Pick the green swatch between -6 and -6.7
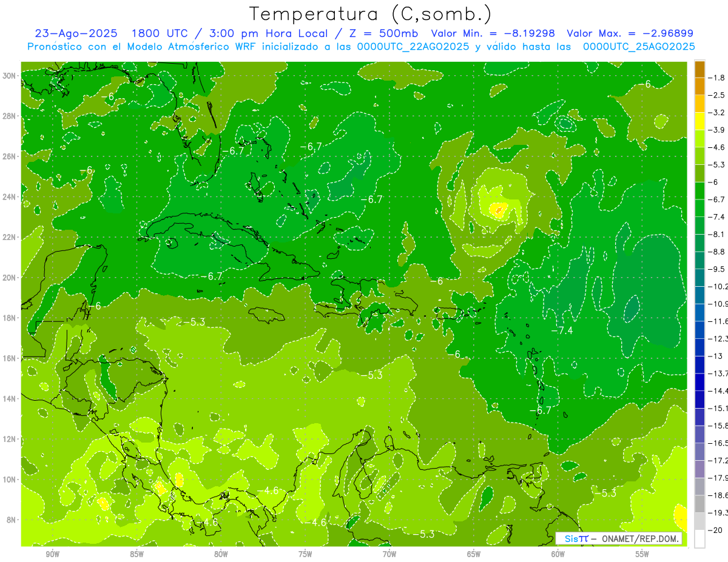Image resolution: width=728 pixels, height=562 pixels. pyautogui.click(x=699, y=190)
